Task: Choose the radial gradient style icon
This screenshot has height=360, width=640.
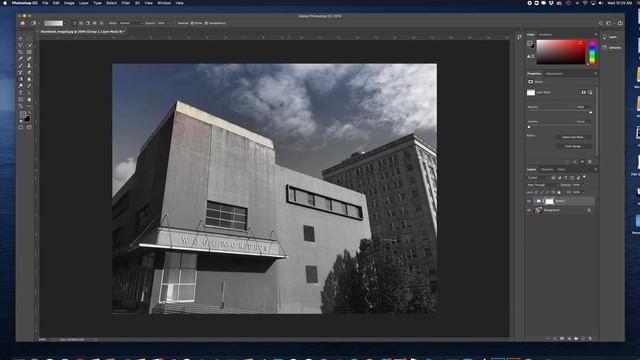Action: [81, 23]
